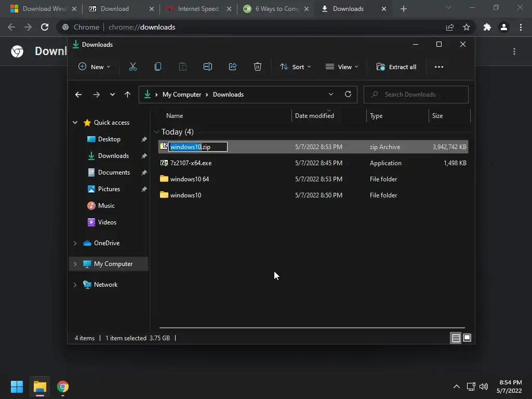Refresh the Downloads folder listing

tap(348, 95)
